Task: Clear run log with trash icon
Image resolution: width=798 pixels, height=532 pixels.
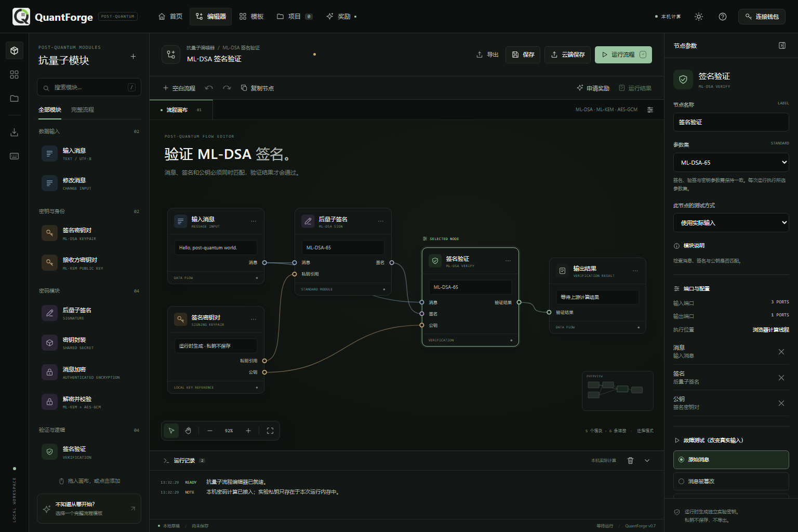Action: 630,460
